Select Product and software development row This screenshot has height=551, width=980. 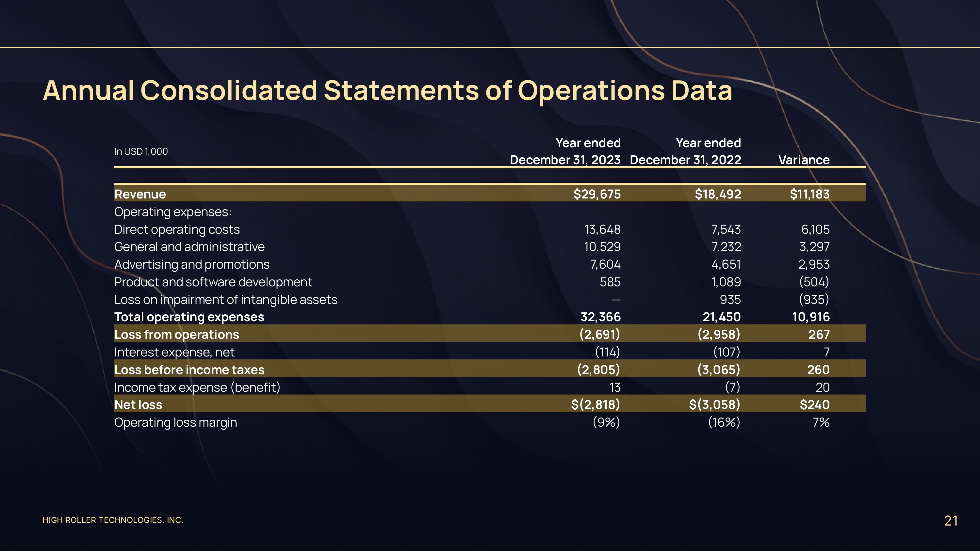(213, 282)
